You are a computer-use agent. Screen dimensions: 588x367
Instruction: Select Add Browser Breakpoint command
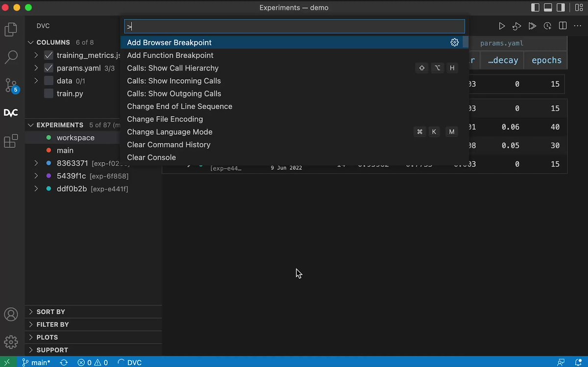coord(294,43)
